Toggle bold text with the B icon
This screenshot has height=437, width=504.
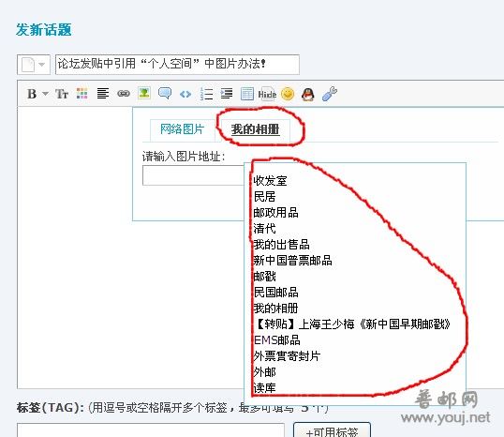click(32, 94)
